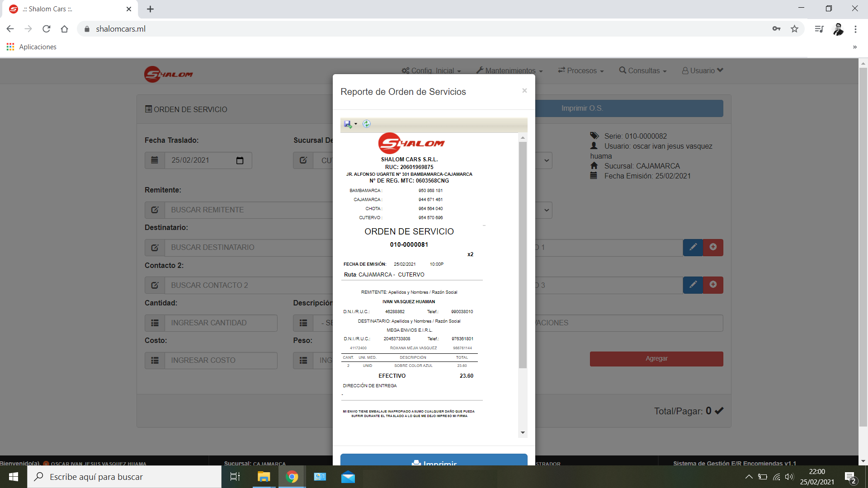The height and width of the screenshot is (488, 868).
Task: Click the export save icon in report toolbar
Action: pos(347,124)
